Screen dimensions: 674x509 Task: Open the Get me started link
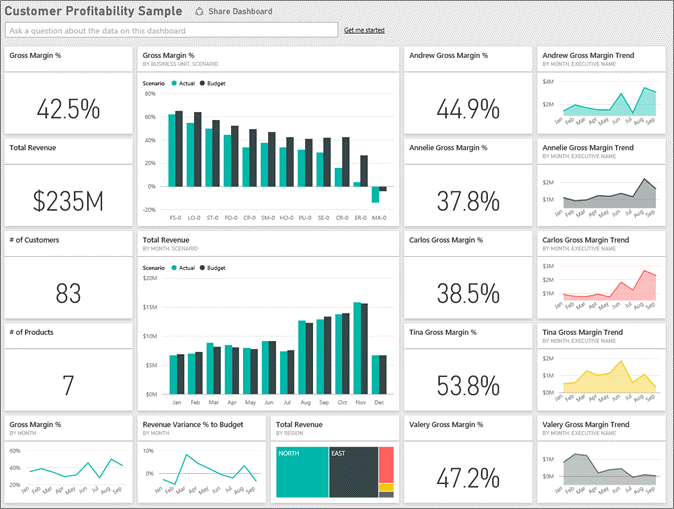(363, 31)
